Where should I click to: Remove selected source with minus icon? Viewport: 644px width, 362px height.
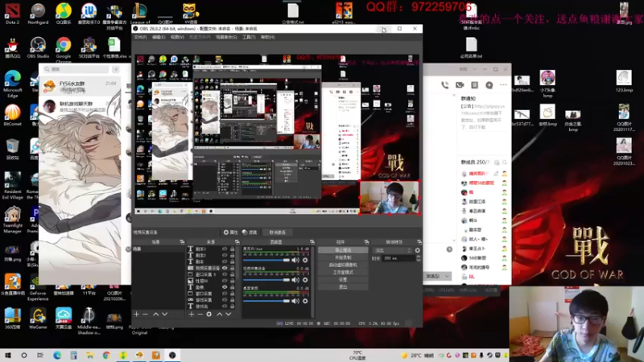click(x=200, y=314)
